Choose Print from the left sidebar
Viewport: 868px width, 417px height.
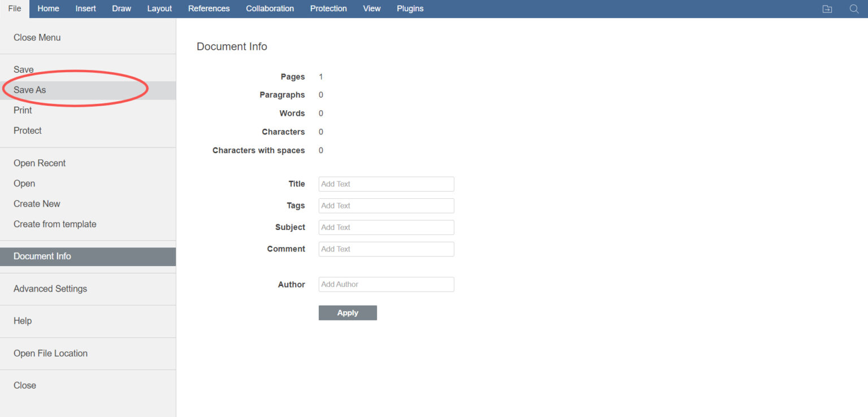[23, 110]
